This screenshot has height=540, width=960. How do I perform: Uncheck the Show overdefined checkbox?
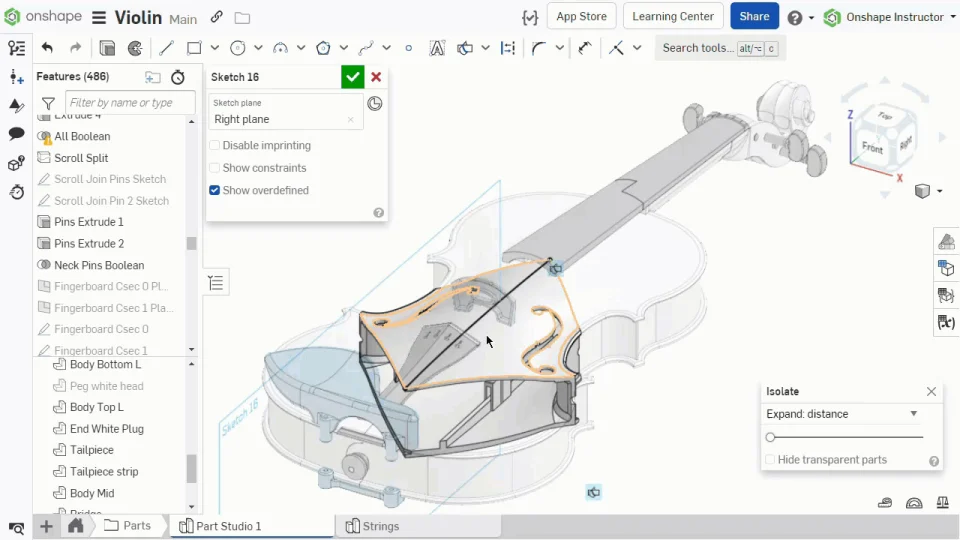[x=215, y=190]
